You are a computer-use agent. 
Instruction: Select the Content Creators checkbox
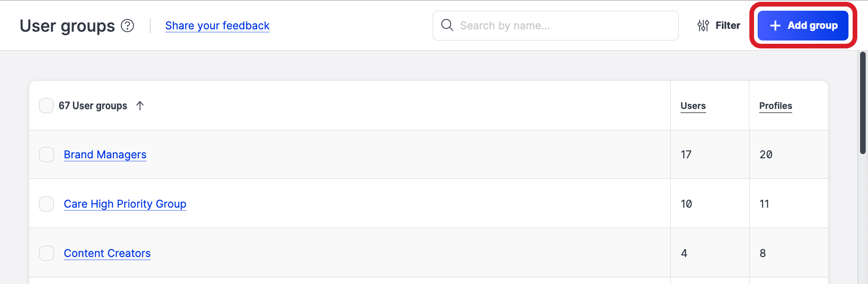coord(47,253)
